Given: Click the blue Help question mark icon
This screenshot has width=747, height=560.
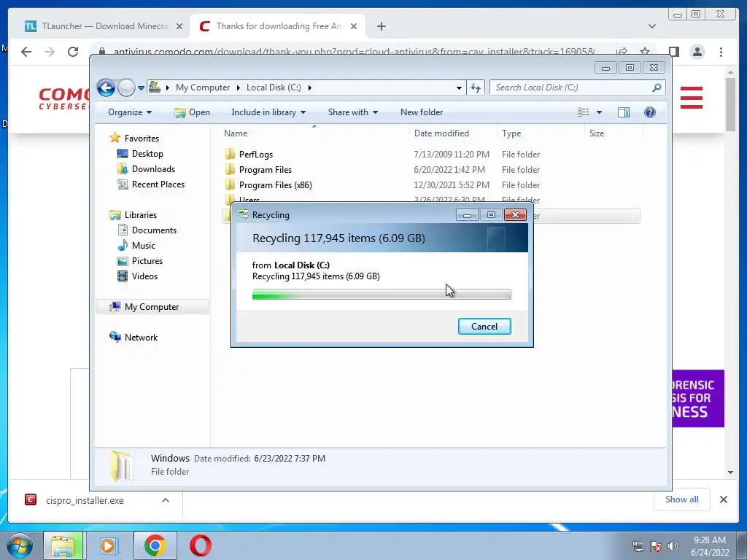Looking at the screenshot, I should [x=650, y=112].
